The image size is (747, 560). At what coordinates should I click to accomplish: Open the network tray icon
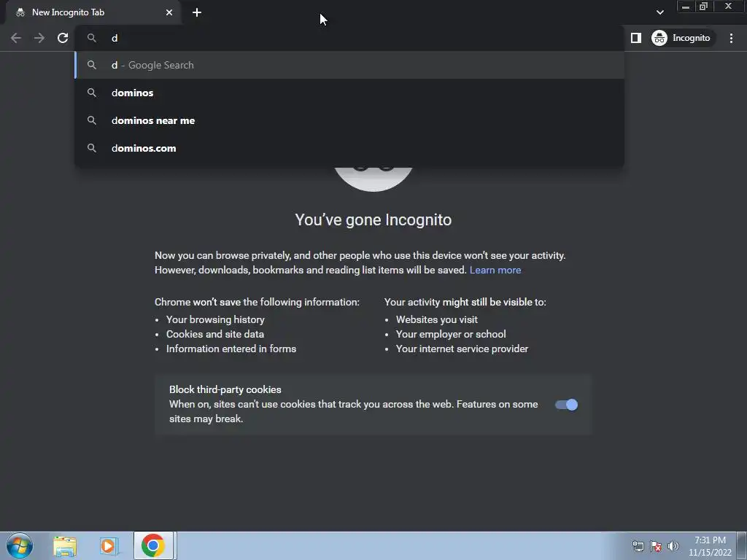pos(638,546)
